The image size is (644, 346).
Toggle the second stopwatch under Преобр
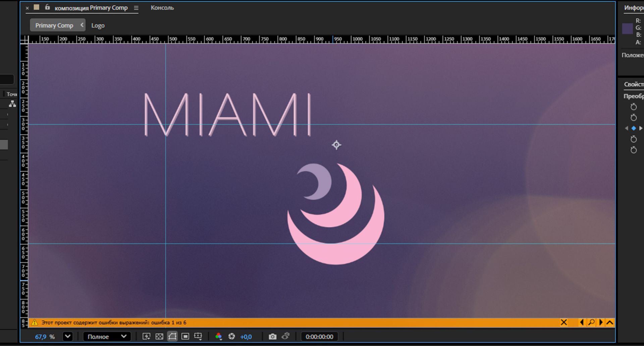tap(633, 117)
